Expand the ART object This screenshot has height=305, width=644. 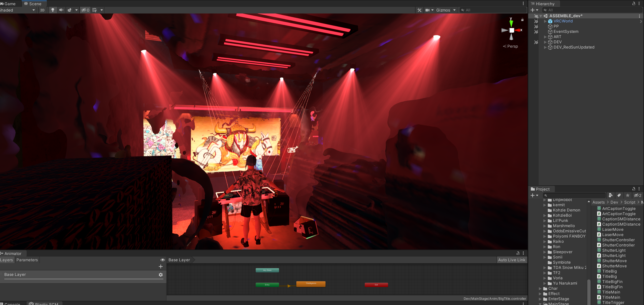(545, 37)
